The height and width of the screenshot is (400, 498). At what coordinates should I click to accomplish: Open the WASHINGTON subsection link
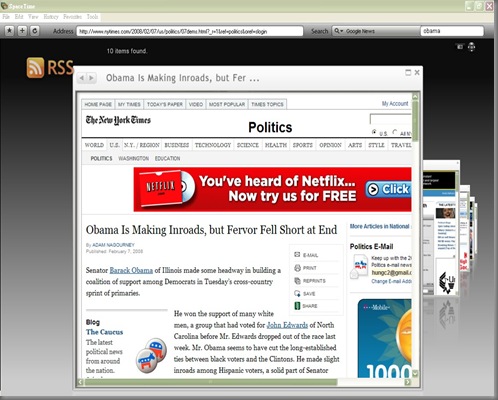tap(134, 158)
